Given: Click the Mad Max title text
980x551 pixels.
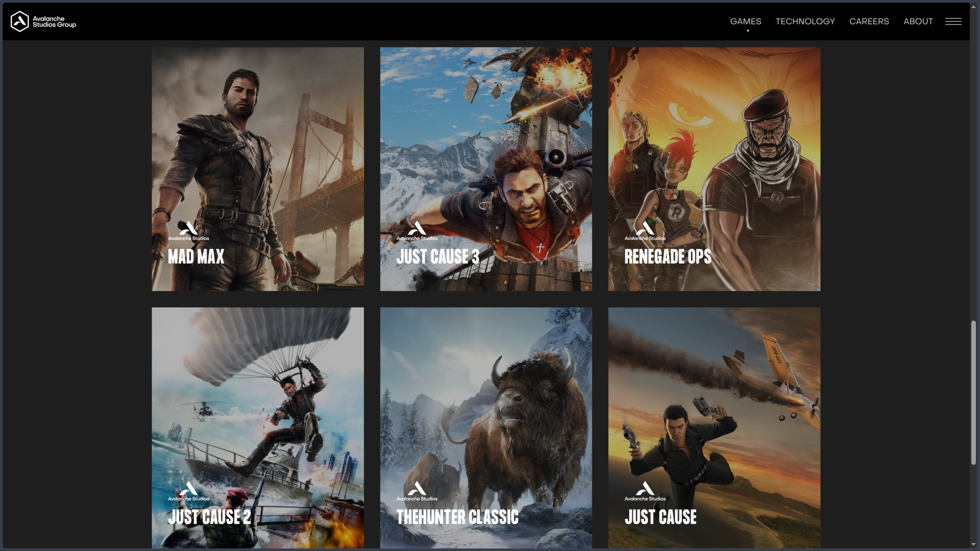Looking at the screenshot, I should 196,257.
